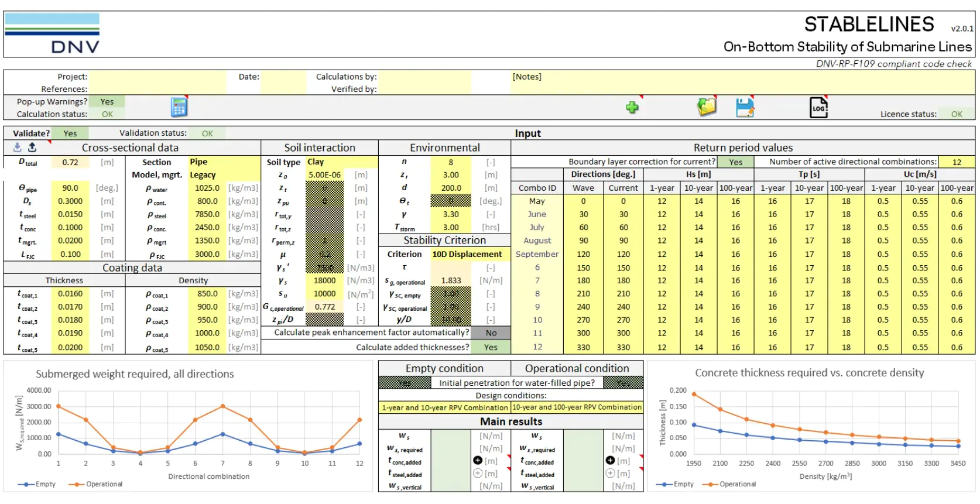
Task: Toggle automatic peak enhancement factor calculation
Action: tap(491, 332)
